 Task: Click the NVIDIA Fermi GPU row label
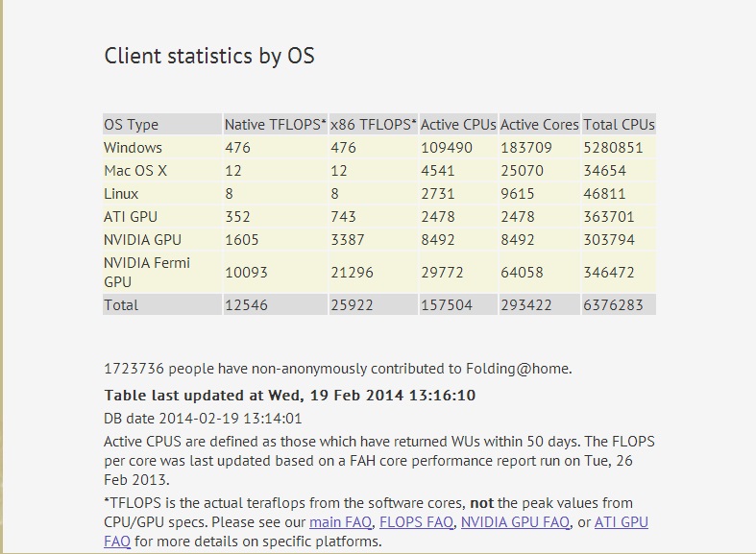click(147, 272)
